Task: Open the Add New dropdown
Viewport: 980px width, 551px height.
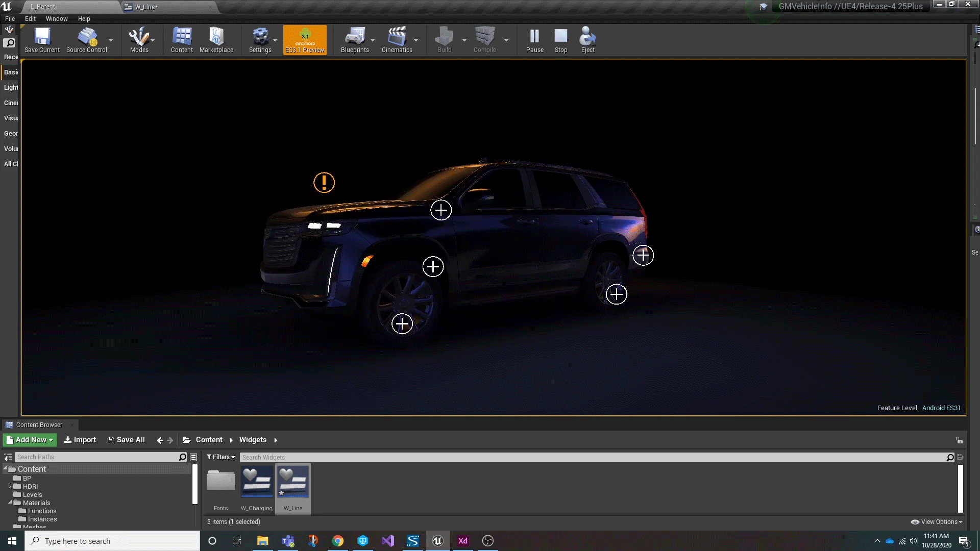Action: click(30, 440)
